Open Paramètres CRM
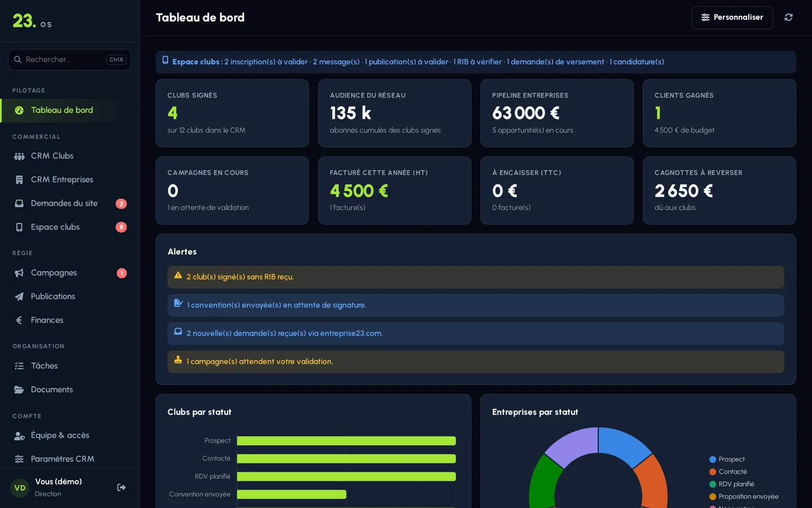Screen dimensions: 812x508 (x=70, y=459)
